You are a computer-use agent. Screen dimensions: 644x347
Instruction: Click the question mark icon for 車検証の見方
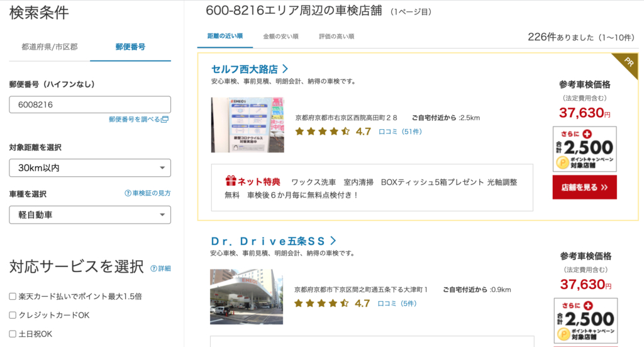tap(128, 193)
